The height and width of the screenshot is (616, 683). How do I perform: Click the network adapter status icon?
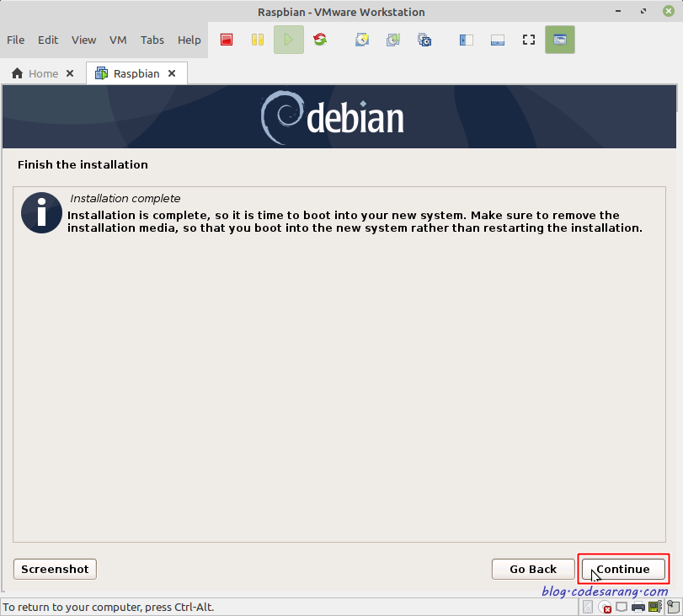pyautogui.click(x=622, y=607)
